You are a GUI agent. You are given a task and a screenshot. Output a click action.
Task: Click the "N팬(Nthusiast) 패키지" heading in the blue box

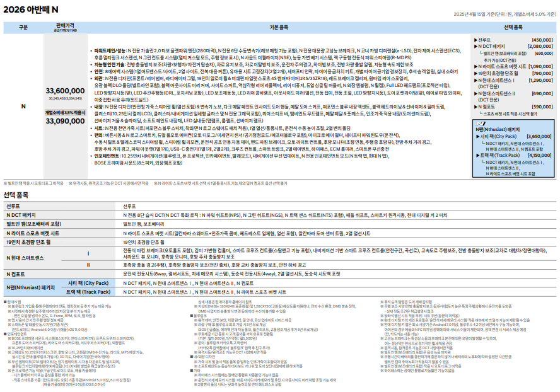pos(498,130)
